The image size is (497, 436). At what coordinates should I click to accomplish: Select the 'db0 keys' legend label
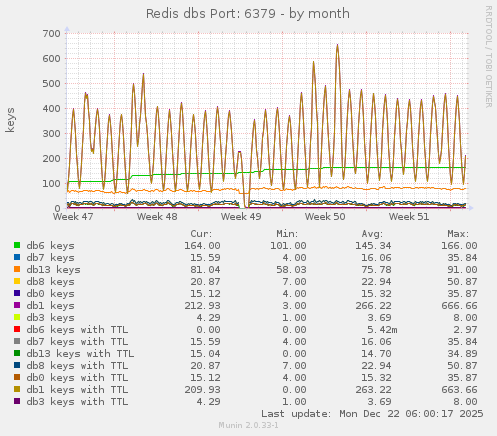[51, 294]
